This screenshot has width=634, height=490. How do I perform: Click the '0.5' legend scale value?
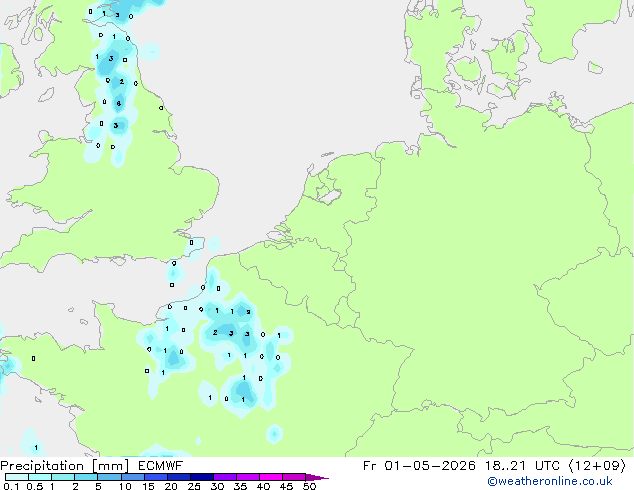point(35,486)
